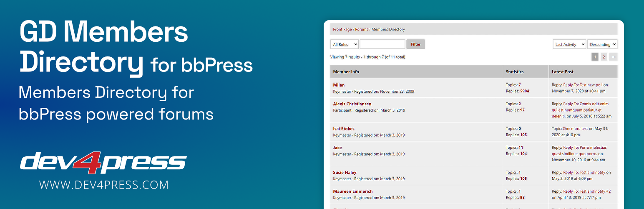This screenshot has height=209, width=644.
Task: Click Milan's 'Registered on: November 23, 2009' text
Action: (384, 91)
